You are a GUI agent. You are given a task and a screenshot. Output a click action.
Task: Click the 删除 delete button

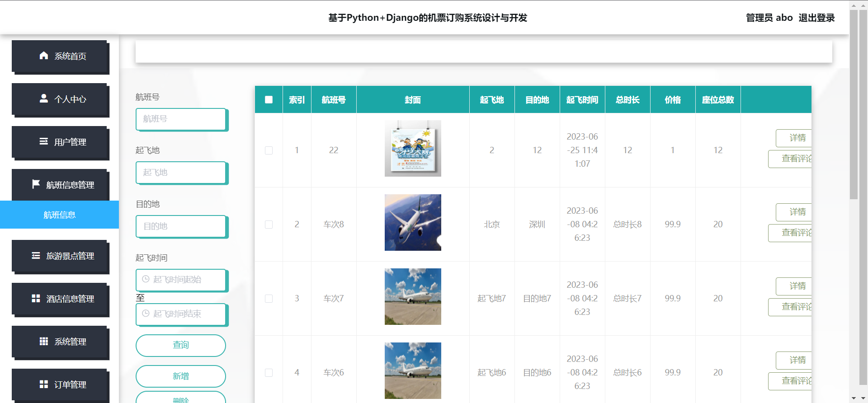[181, 398]
